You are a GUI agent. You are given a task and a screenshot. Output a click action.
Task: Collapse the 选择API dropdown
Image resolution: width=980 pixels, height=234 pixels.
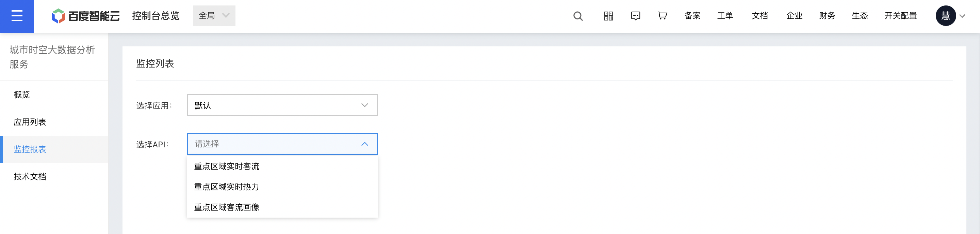coord(282,144)
